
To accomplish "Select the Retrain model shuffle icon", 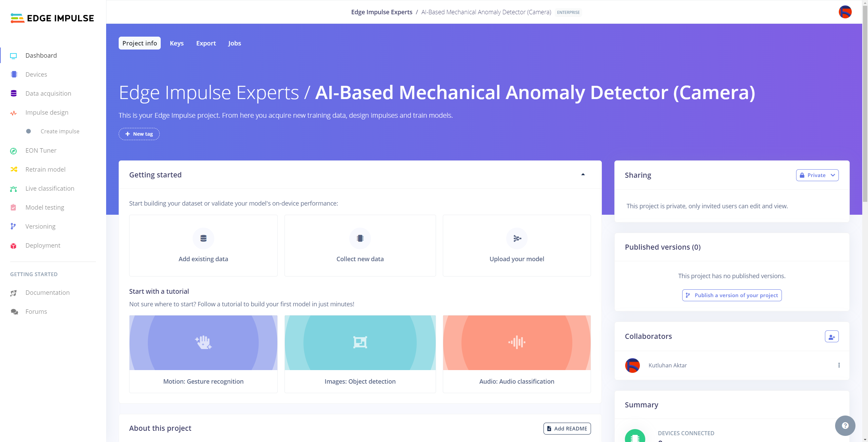I will tap(14, 169).
